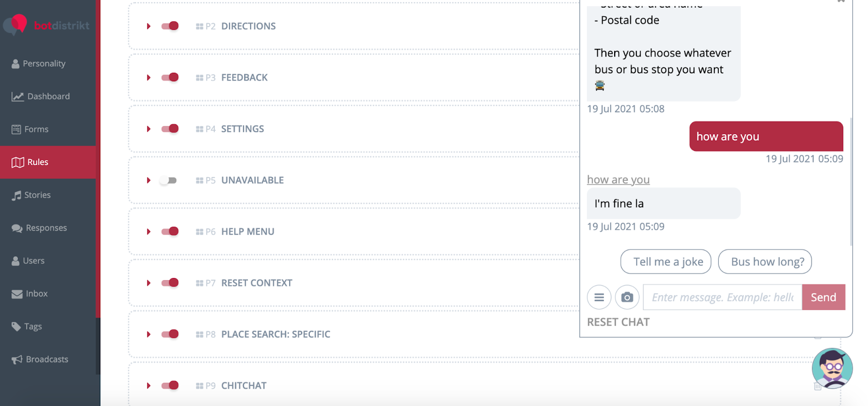Expand the PLACE SEARCH: SPECIFIC group

148,334
